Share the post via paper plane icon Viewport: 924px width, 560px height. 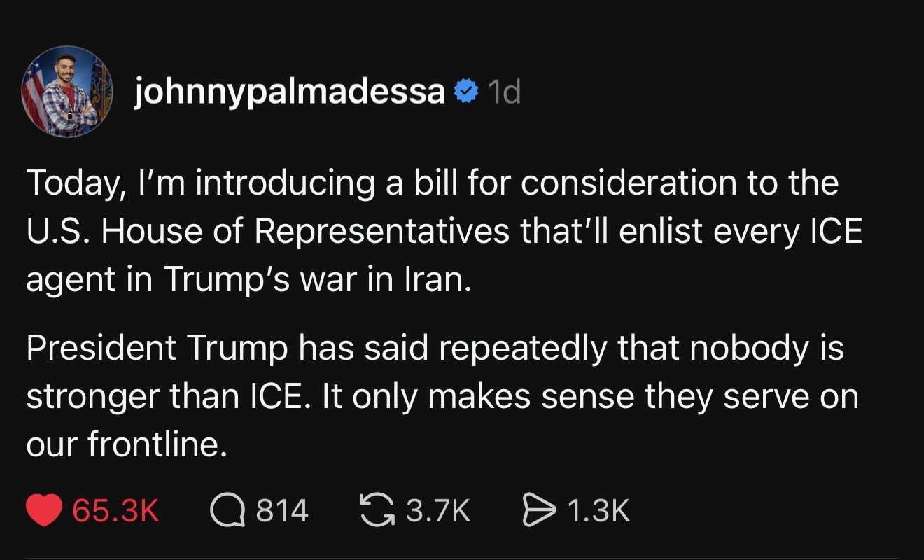point(538,510)
